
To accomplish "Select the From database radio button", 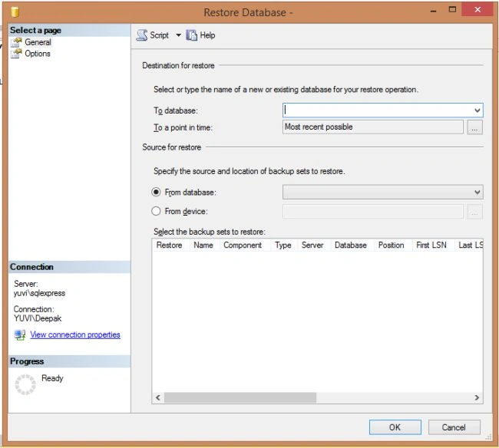I will point(156,192).
